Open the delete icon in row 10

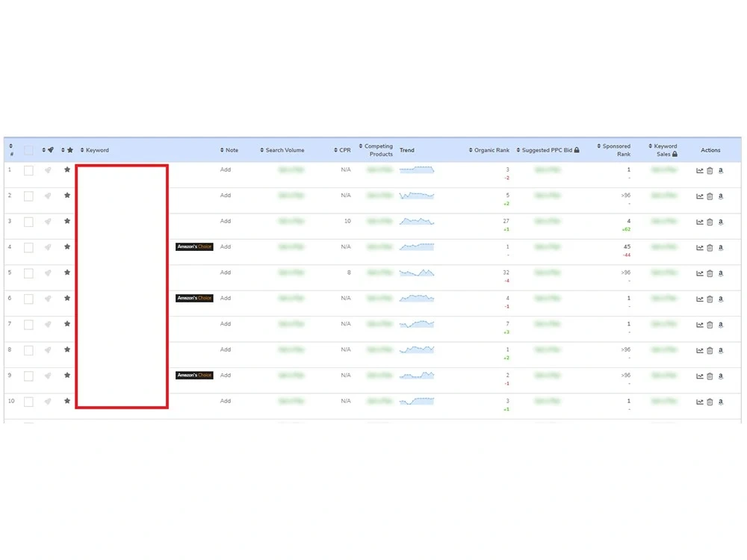(x=710, y=402)
